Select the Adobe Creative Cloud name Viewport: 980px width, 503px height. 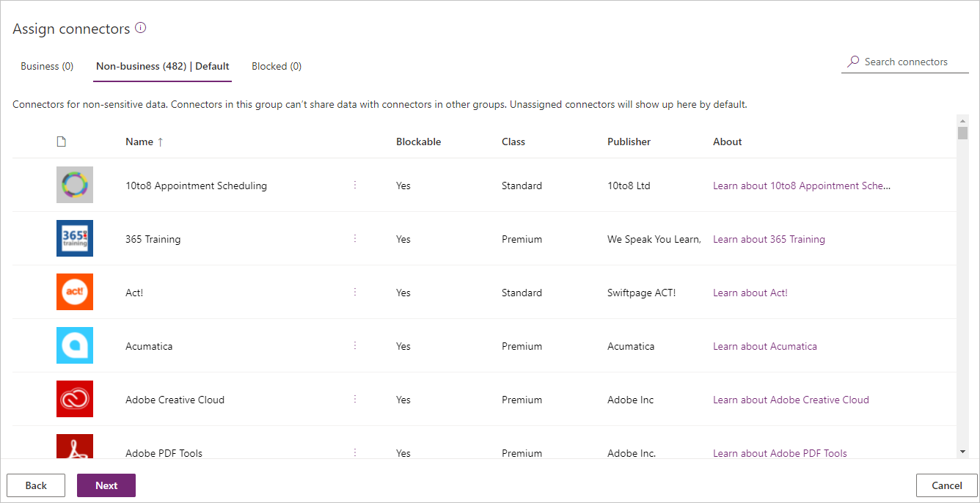[x=175, y=400]
